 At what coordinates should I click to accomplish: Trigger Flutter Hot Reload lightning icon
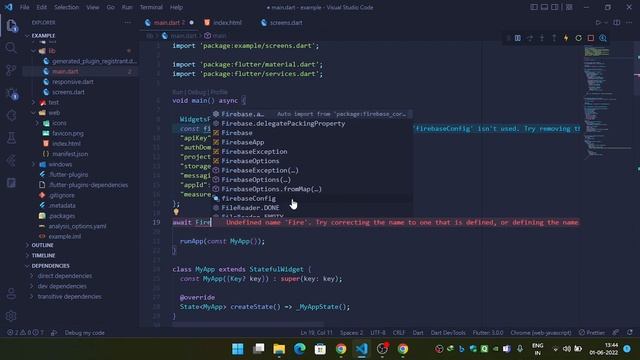[566, 38]
